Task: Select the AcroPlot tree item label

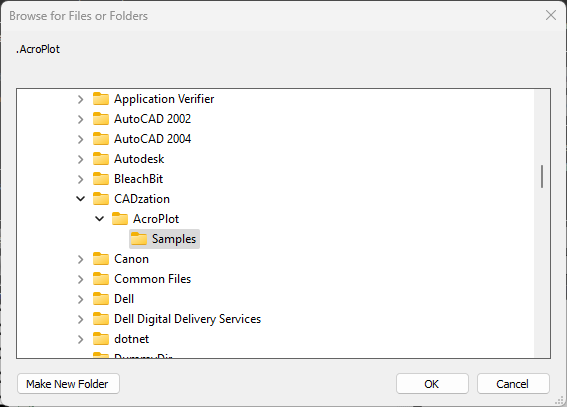Action: [x=156, y=219]
